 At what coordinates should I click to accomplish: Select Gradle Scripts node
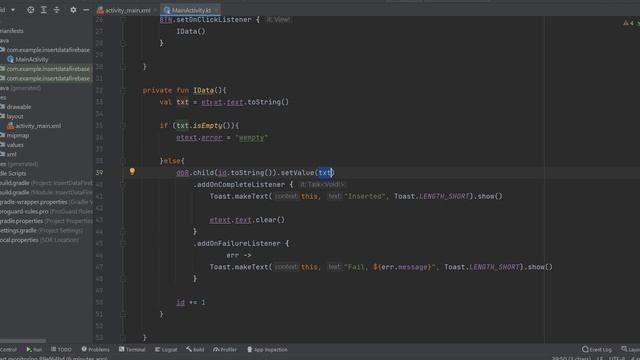point(13,173)
